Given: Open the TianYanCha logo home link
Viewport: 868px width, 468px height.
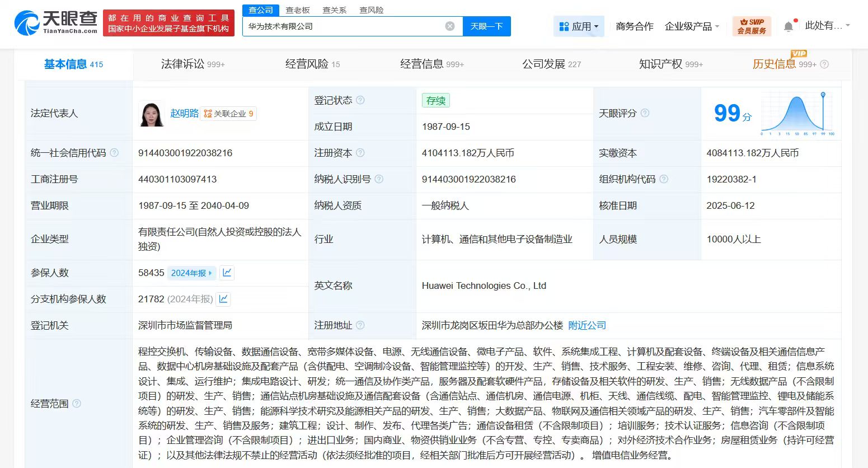Looking at the screenshot, I should tap(55, 23).
